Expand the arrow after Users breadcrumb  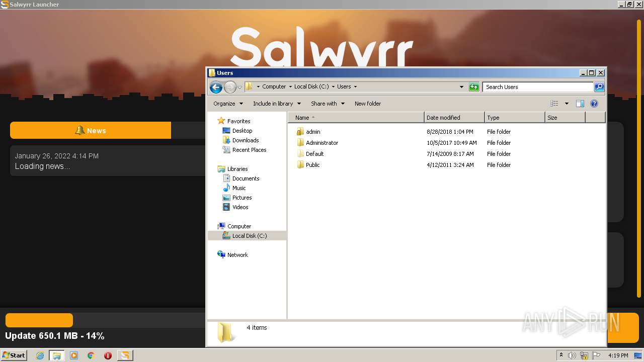coord(355,86)
